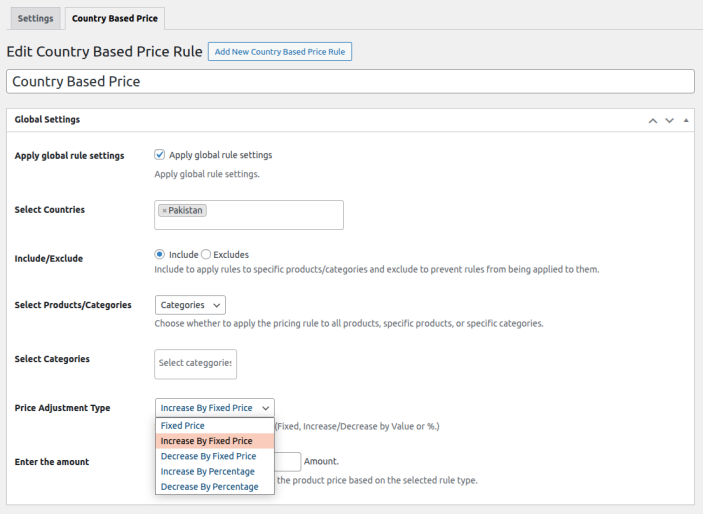Screen dimensions: 703x514
Task: Choose Fixed Price option
Action: (215, 426)
